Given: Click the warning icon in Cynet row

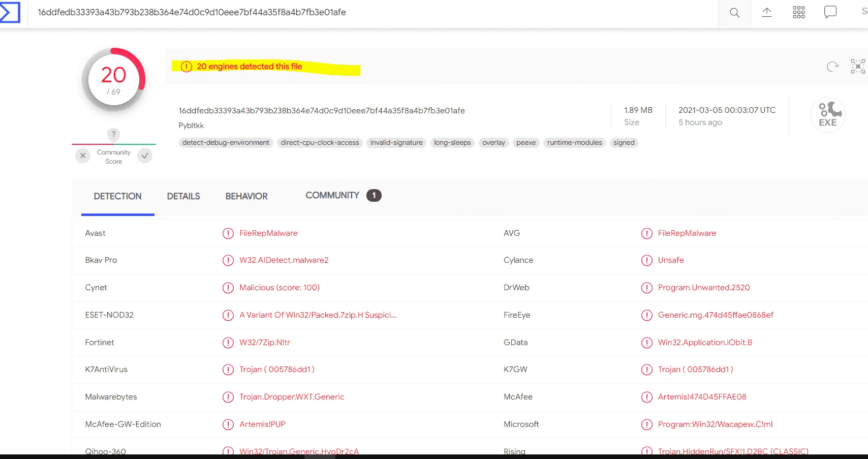Looking at the screenshot, I should (228, 288).
